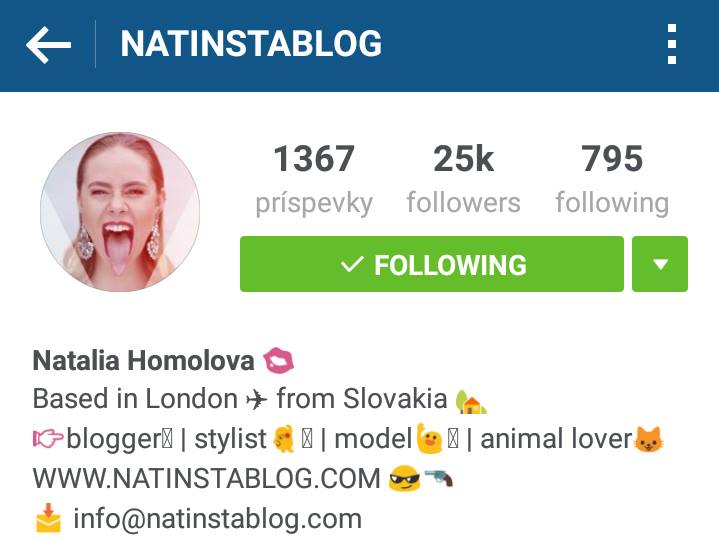Open the three-dot overflow menu

coord(672,44)
